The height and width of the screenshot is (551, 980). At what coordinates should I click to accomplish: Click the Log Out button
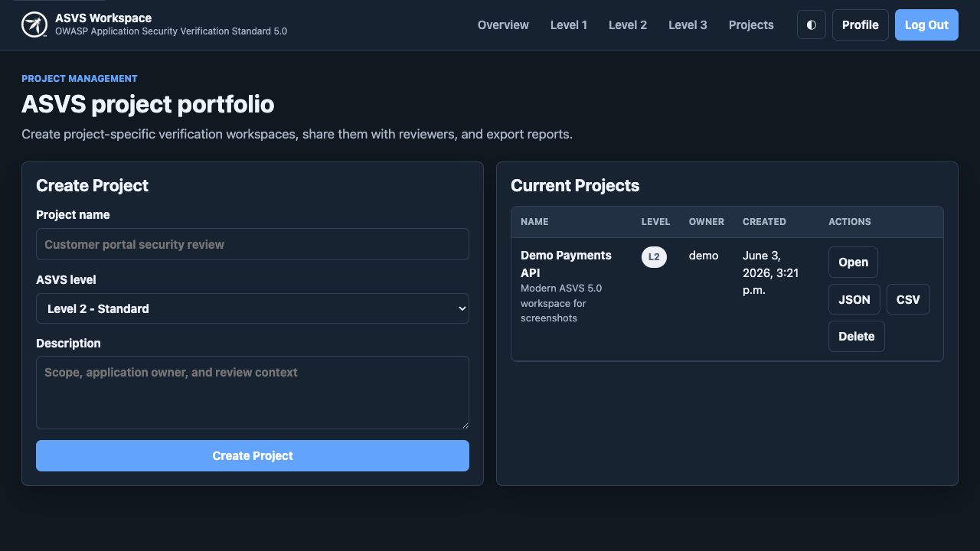coord(926,24)
